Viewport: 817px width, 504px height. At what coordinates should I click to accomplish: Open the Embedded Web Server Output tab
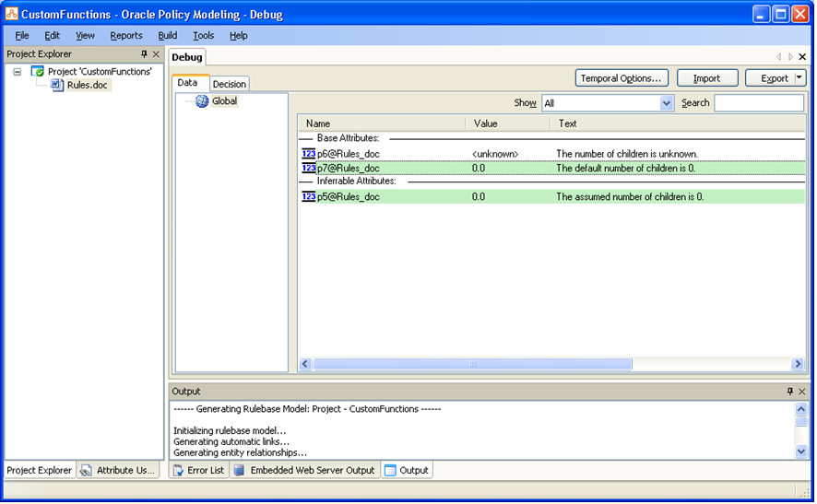[305, 470]
